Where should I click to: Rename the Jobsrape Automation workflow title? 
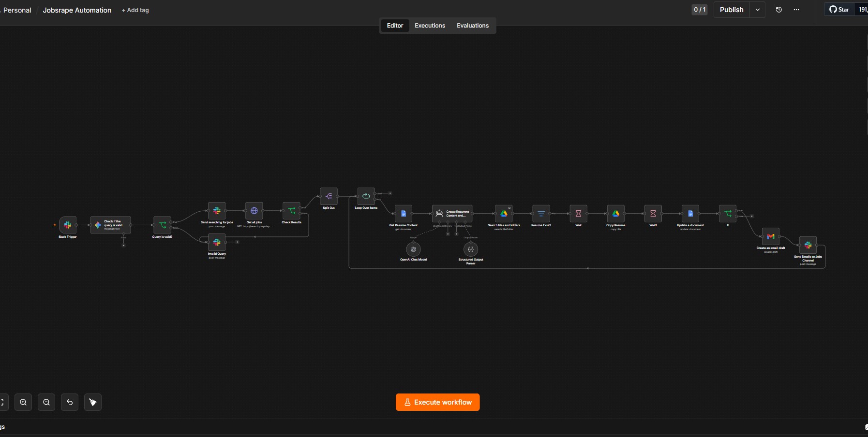[x=77, y=10]
